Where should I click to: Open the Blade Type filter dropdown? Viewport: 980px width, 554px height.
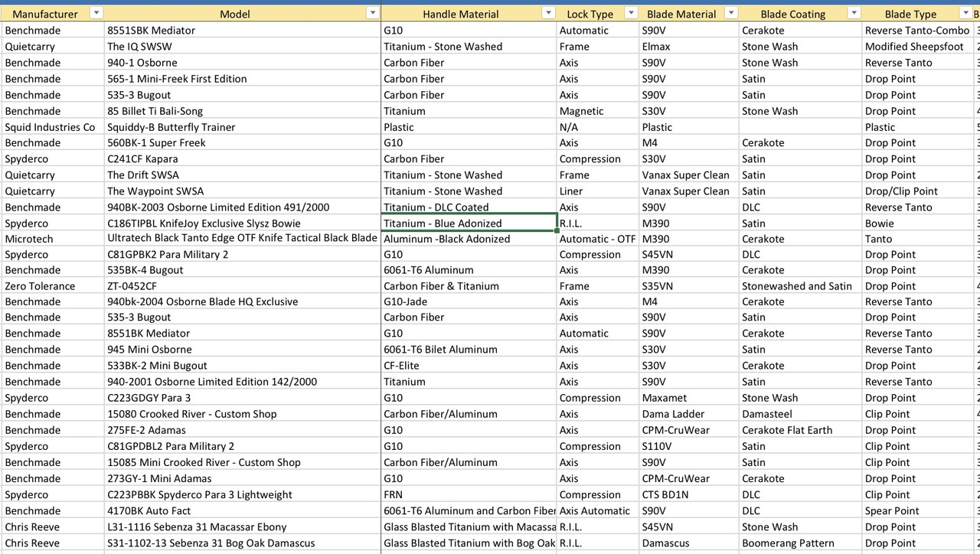tap(965, 13)
